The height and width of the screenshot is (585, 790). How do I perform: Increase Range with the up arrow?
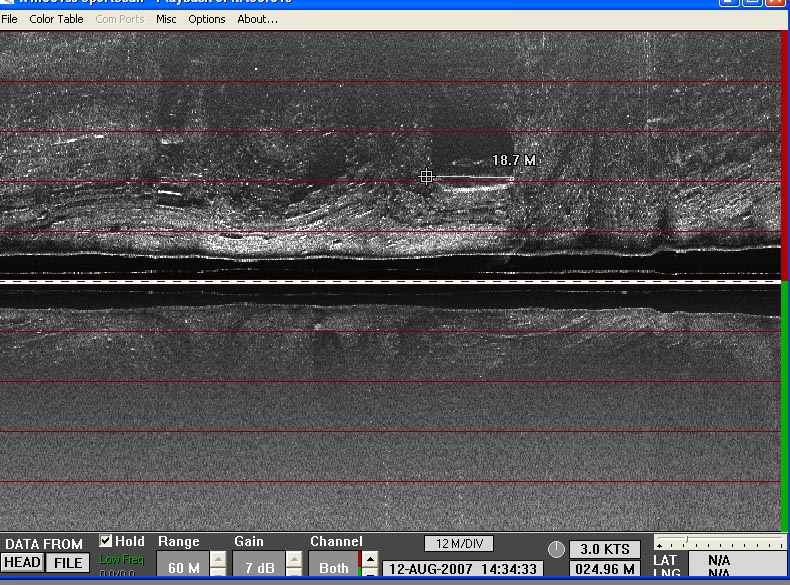click(217, 561)
